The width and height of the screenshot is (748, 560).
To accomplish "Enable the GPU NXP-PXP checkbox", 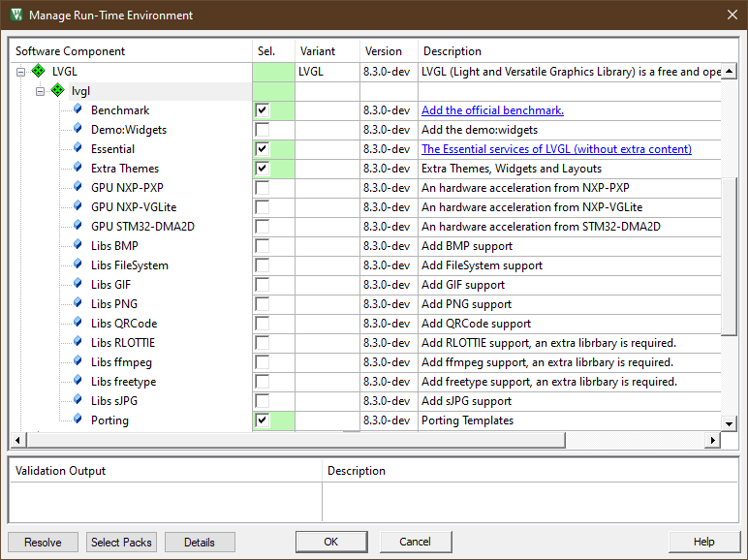I will (x=262, y=188).
